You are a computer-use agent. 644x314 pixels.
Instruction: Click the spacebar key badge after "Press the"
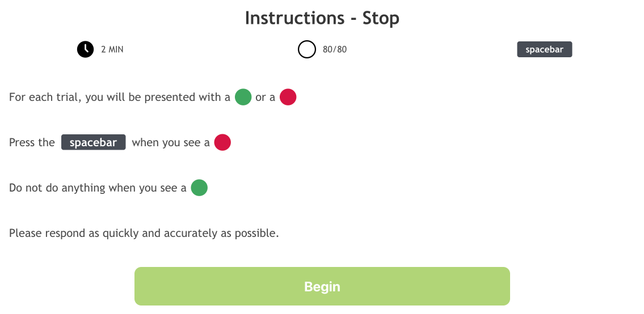(x=93, y=142)
